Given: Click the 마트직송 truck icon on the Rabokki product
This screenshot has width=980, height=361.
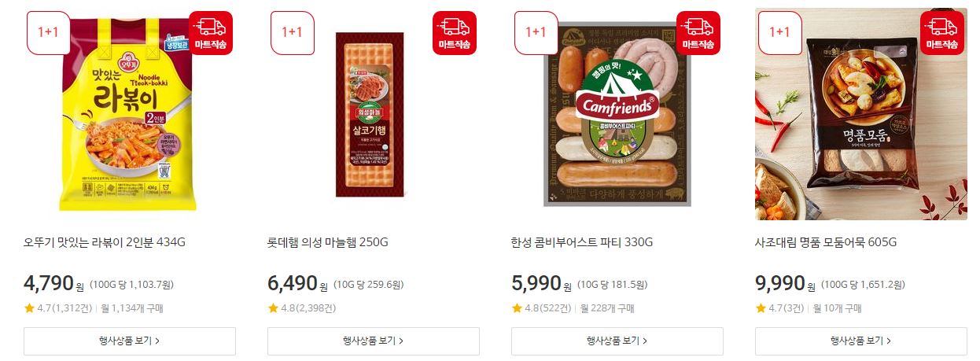Looking at the screenshot, I should [x=211, y=32].
